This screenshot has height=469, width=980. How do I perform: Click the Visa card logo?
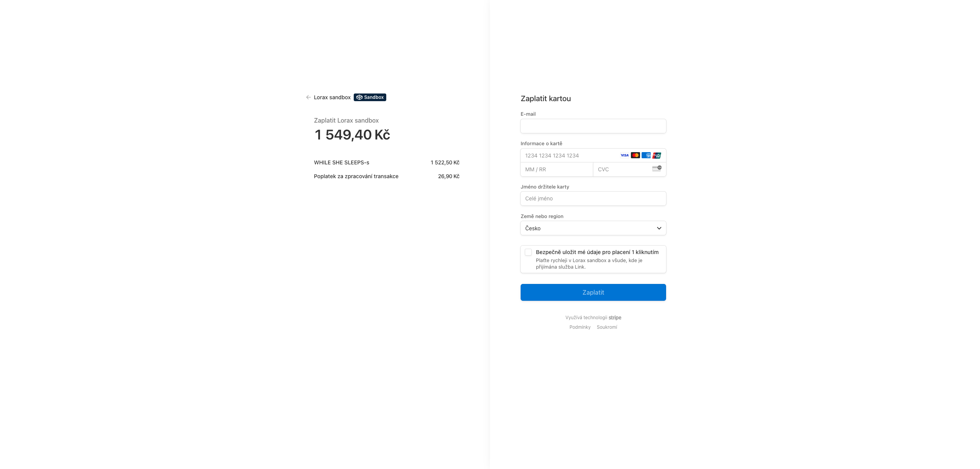[x=624, y=155]
